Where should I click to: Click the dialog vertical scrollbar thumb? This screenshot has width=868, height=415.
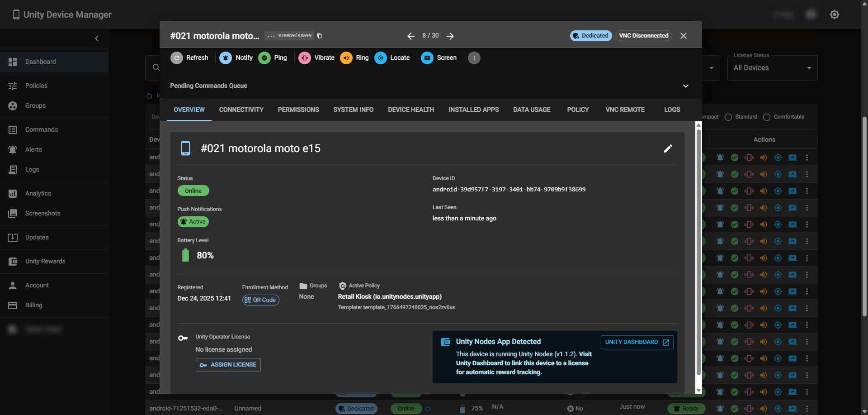click(698, 252)
